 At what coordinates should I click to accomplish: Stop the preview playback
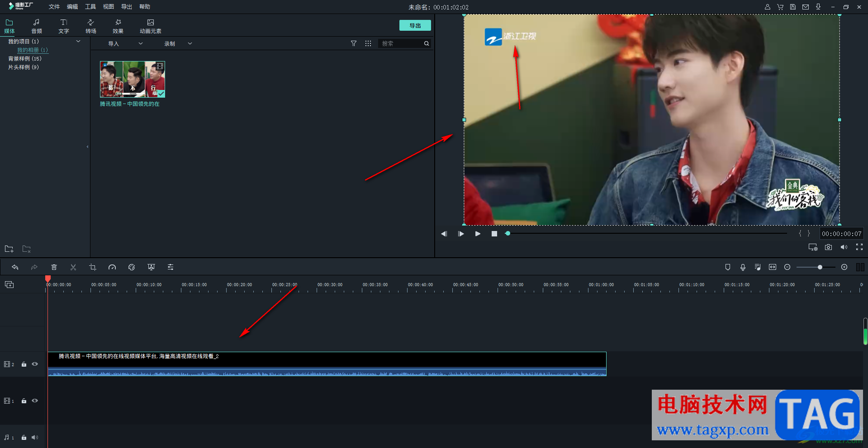tap(494, 234)
